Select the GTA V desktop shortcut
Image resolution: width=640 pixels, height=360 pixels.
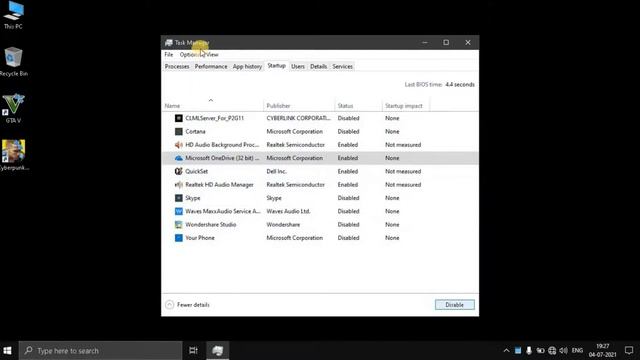[13, 108]
